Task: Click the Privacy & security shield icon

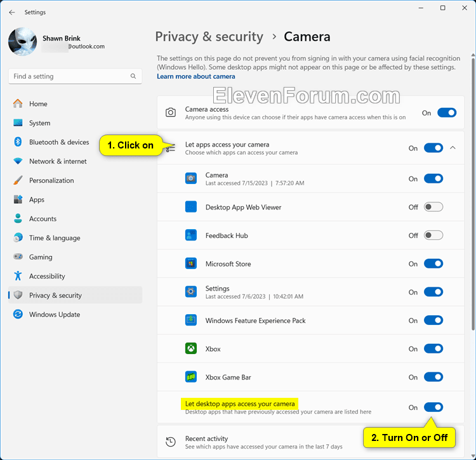Action: 18,295
